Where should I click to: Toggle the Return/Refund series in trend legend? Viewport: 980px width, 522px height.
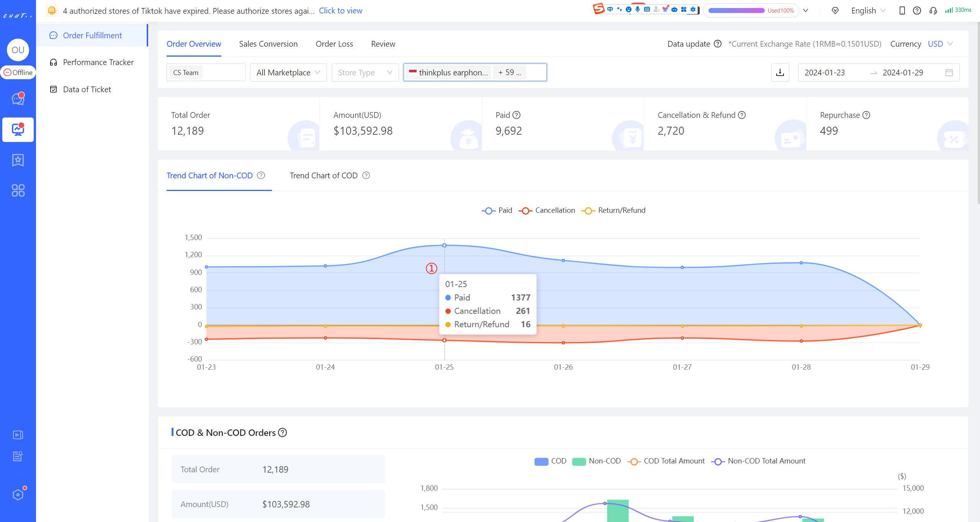(613, 210)
